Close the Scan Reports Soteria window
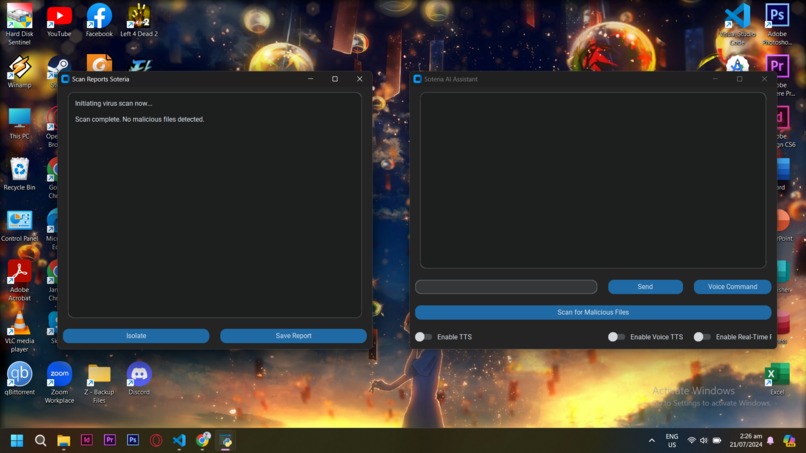 (x=359, y=79)
